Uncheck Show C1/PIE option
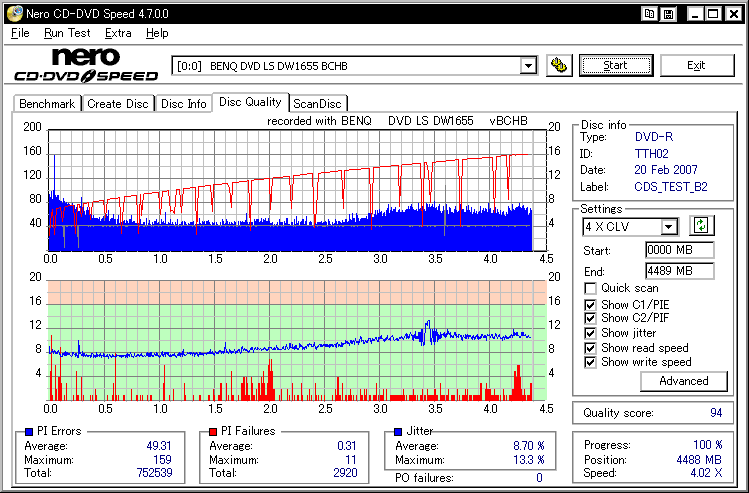749x493 pixels. (590, 305)
